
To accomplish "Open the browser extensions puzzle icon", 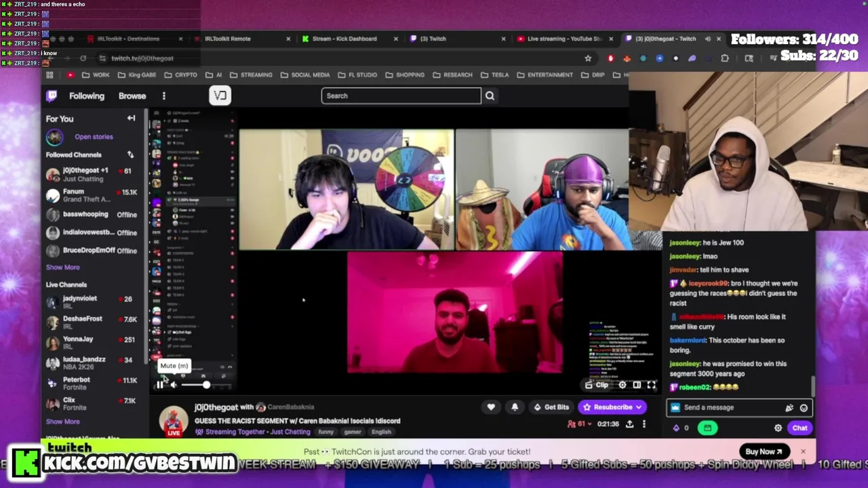I will [x=724, y=58].
